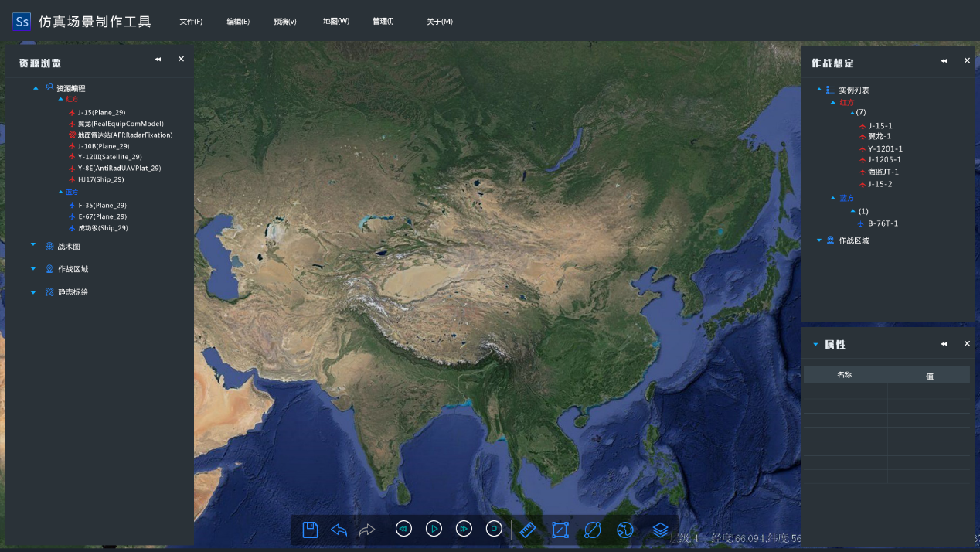Click the 名称 column header in 属性 panel
The image size is (980, 552).
tap(844, 375)
